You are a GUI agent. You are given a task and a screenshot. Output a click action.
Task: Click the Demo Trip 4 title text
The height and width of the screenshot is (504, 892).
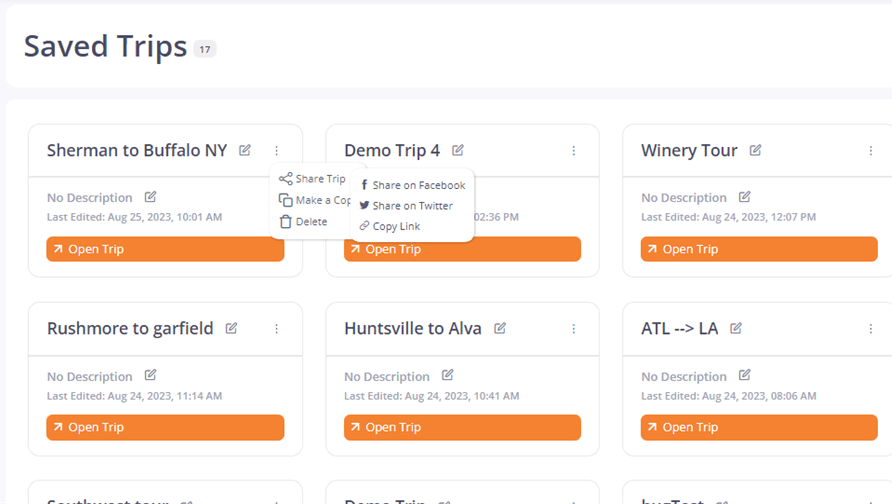pos(392,150)
